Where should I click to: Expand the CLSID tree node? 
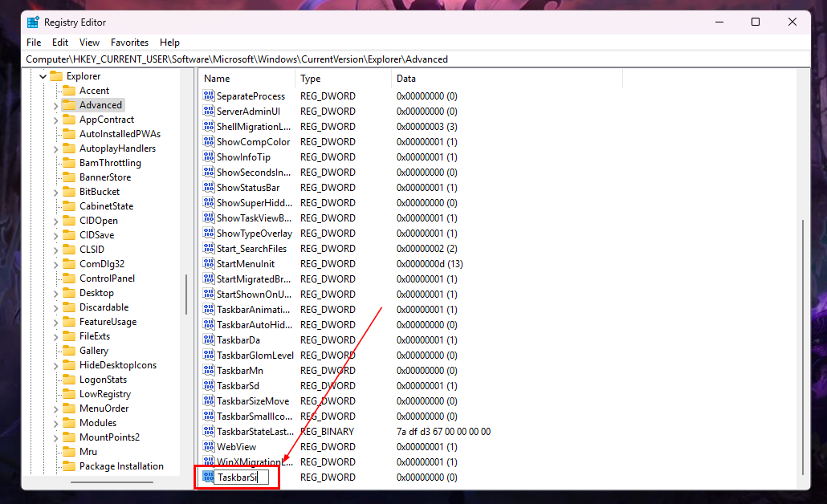[x=56, y=249]
